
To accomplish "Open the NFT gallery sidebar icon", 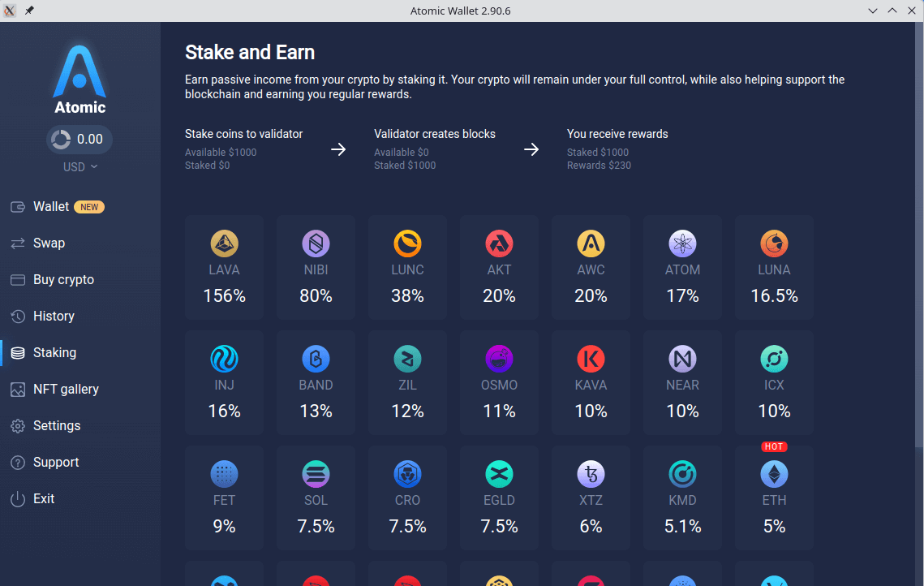I will 18,389.
